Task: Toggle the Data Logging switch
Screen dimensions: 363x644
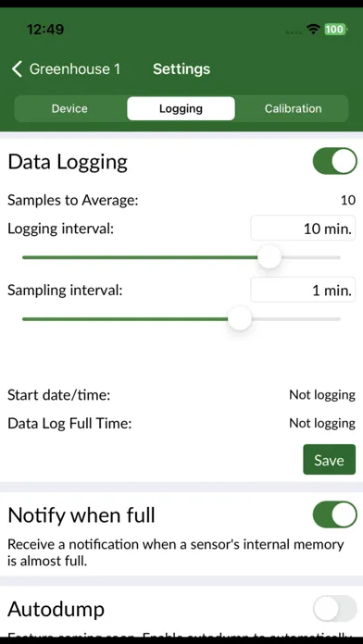Action: (x=334, y=161)
